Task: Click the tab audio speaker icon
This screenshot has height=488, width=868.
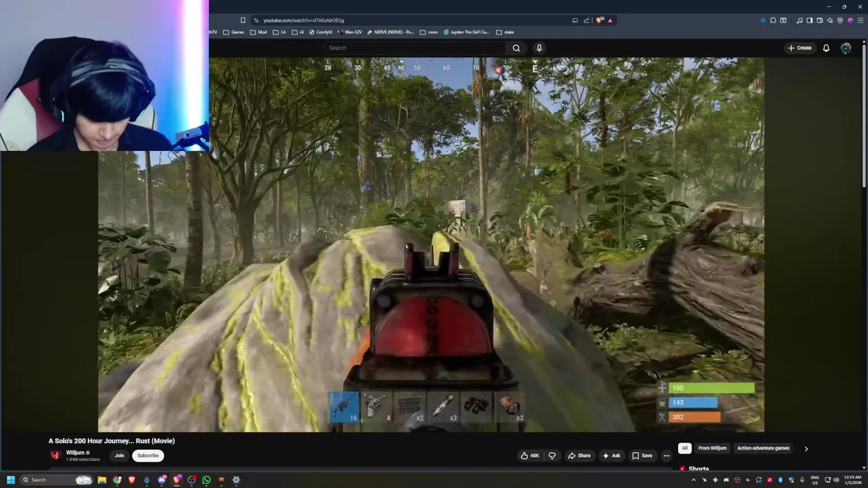Action: (763, 20)
